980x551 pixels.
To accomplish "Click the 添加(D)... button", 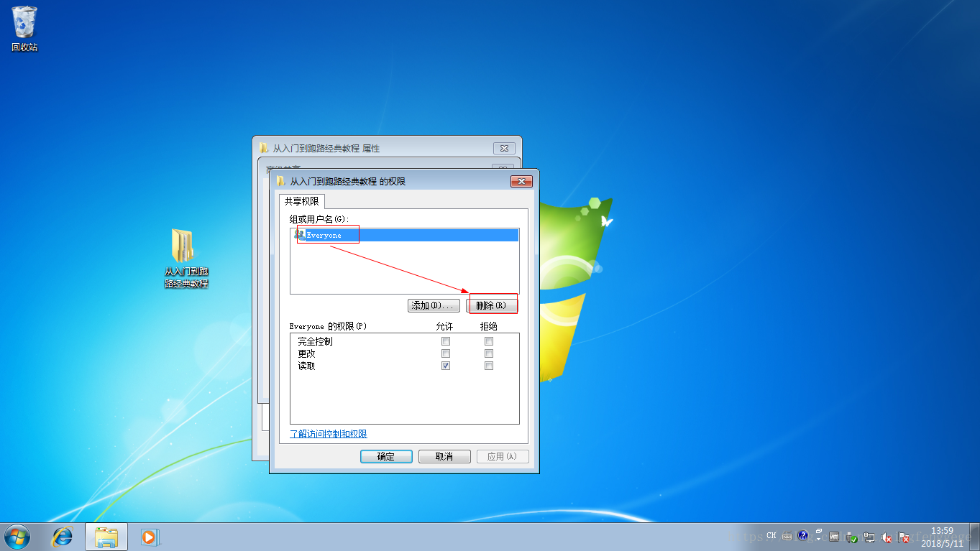I will click(434, 305).
